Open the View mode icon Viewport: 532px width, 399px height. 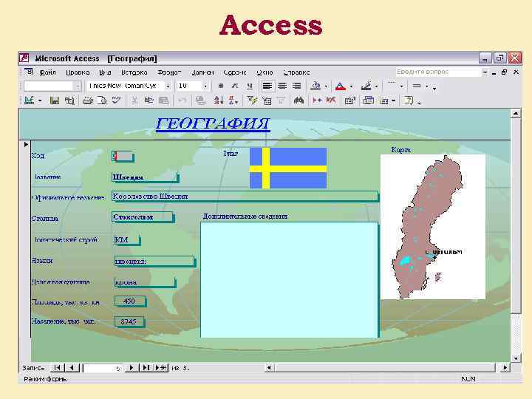pos(30,100)
